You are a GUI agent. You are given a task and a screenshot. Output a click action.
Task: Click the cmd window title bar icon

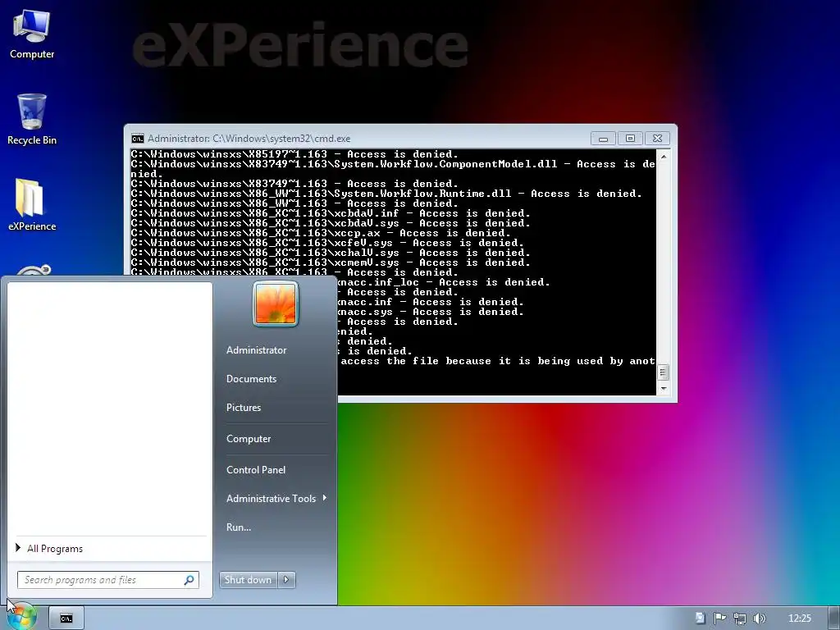[138, 139]
